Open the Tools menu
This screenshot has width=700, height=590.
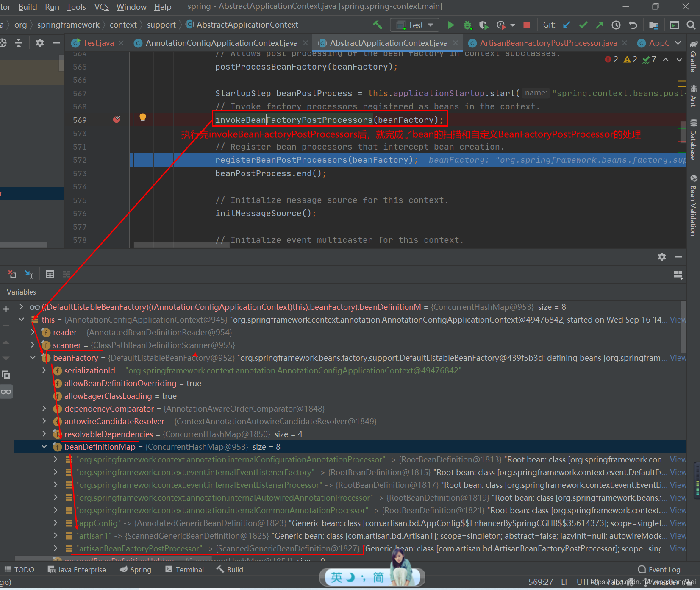click(x=76, y=7)
